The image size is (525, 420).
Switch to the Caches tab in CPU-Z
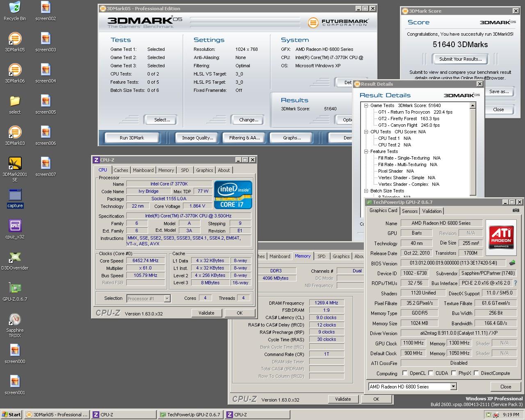click(x=121, y=170)
